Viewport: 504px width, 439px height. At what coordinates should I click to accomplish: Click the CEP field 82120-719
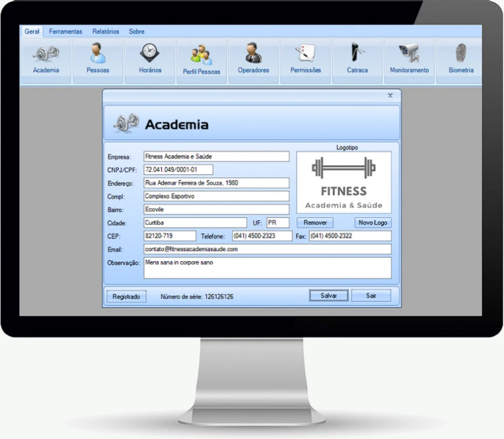coord(170,236)
